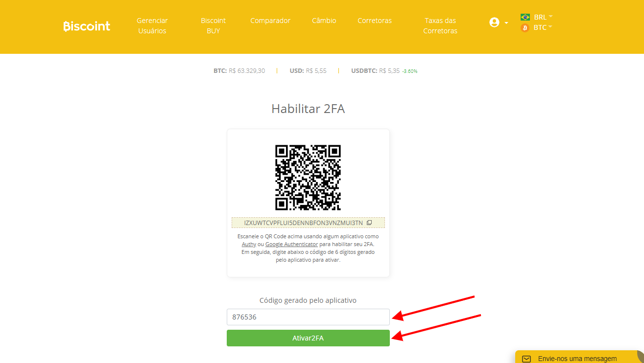Viewport: 644px width, 363px height.
Task: Click the Ativar2FA button
Action: [308, 338]
